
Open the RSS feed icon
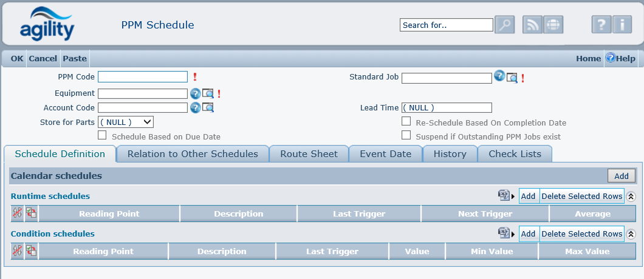[x=532, y=25]
